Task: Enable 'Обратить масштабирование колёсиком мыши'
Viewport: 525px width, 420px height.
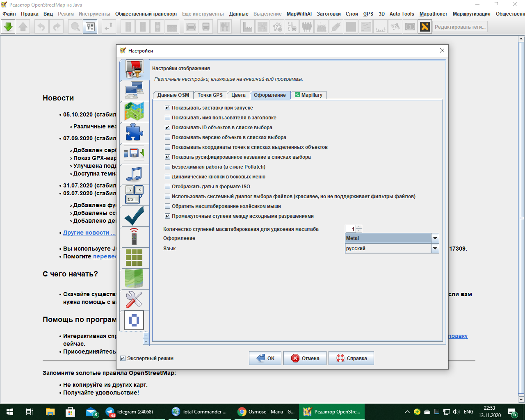Action: coord(167,206)
